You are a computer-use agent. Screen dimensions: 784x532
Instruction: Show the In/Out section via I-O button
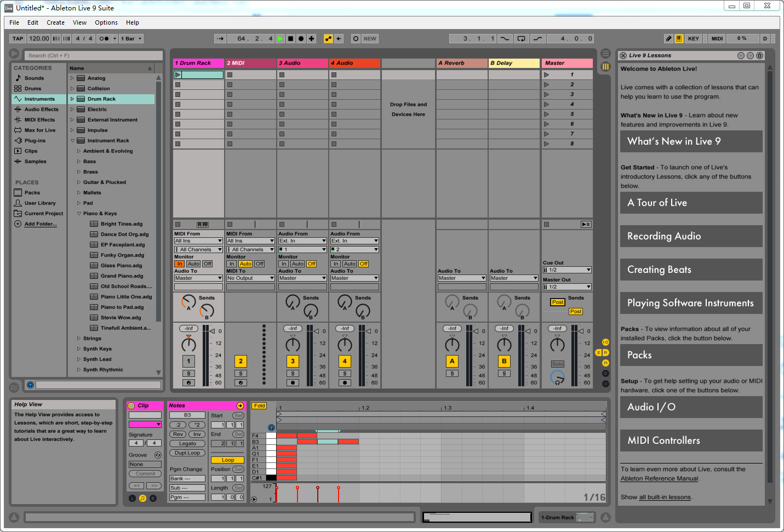605,342
